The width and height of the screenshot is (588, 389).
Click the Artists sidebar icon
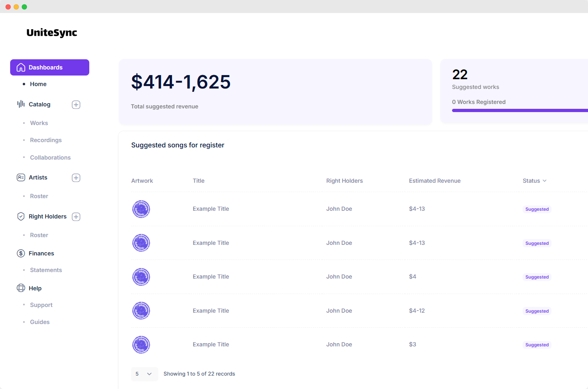(21, 177)
